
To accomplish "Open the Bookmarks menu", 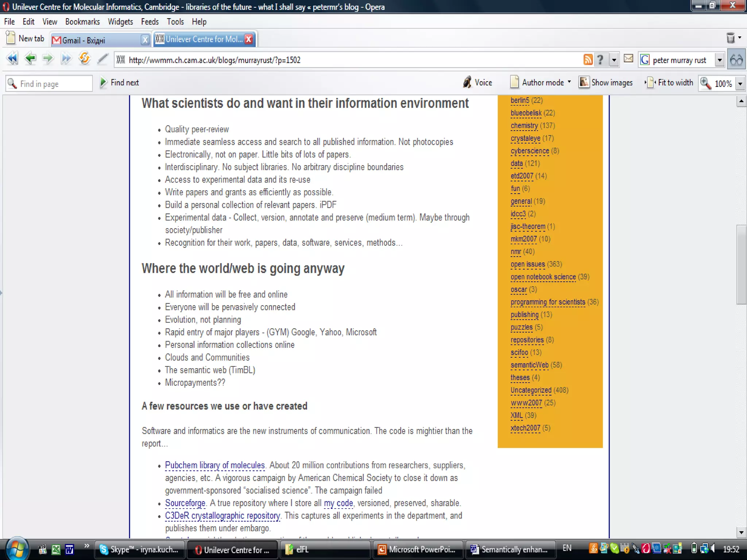I will click(82, 22).
